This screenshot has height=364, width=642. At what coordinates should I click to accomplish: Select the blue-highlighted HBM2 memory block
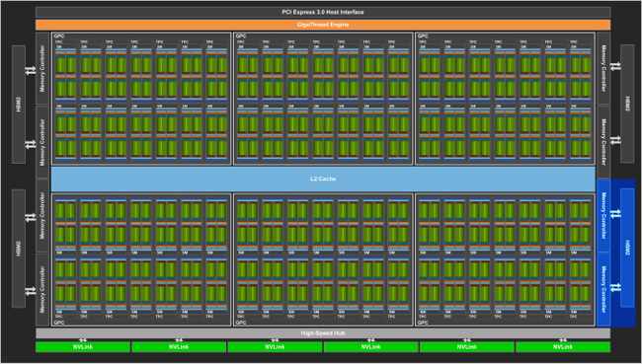pos(627,248)
